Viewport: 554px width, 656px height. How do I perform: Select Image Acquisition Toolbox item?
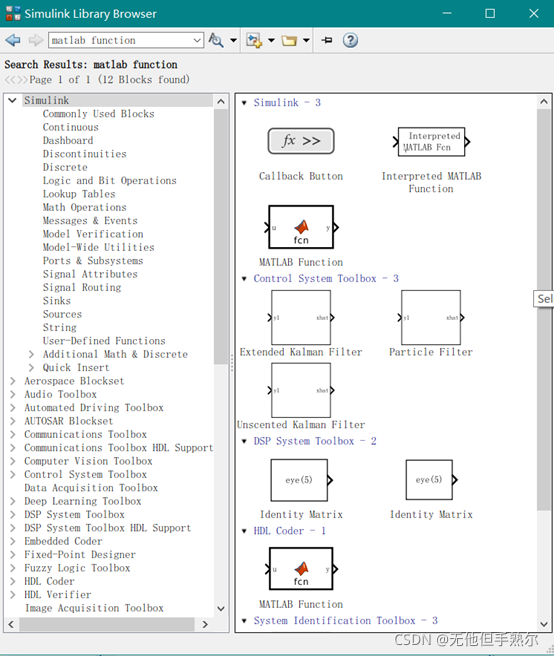[x=94, y=608]
